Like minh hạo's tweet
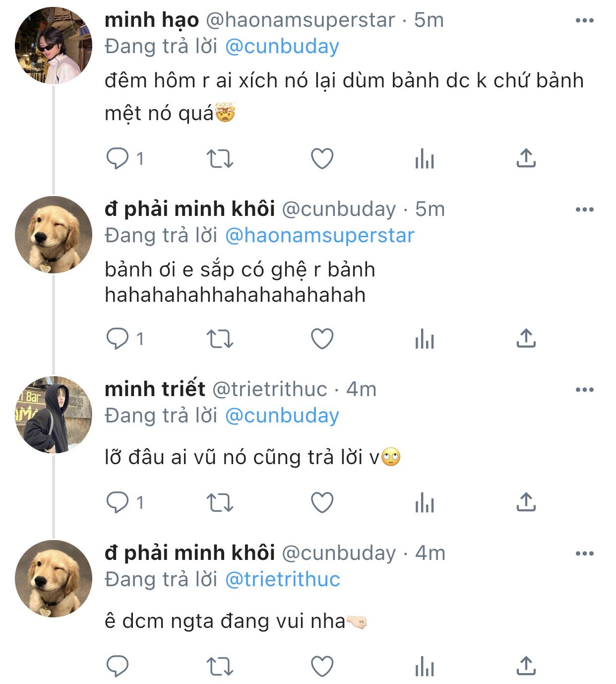 (322, 159)
